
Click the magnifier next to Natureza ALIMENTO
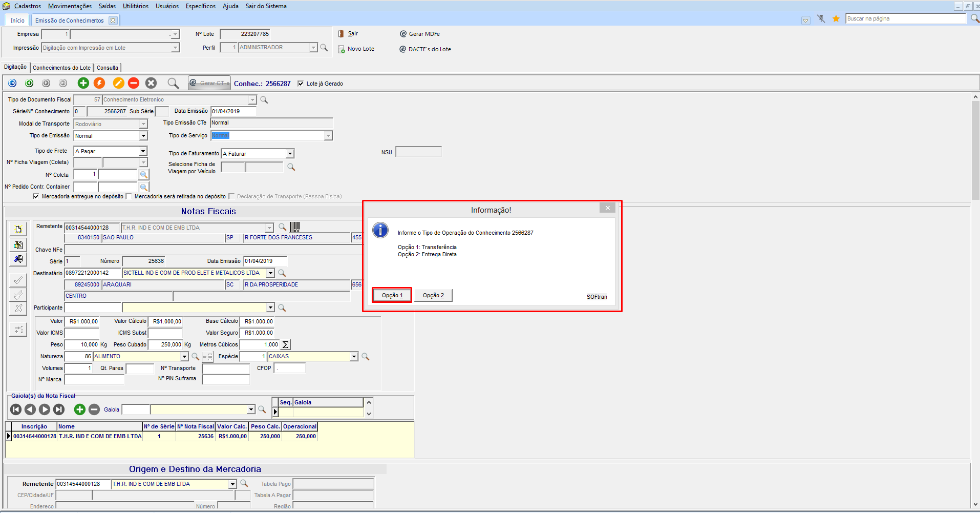(195, 357)
